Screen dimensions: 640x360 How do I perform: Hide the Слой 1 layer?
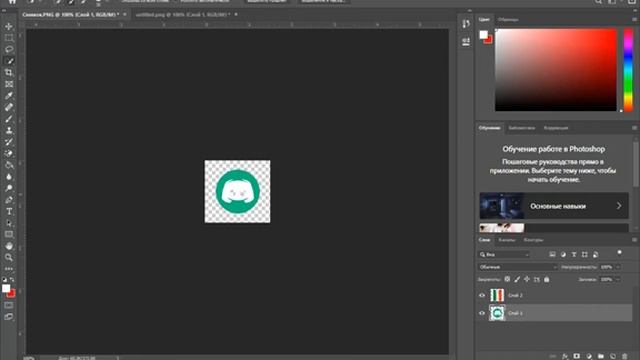pyautogui.click(x=482, y=313)
